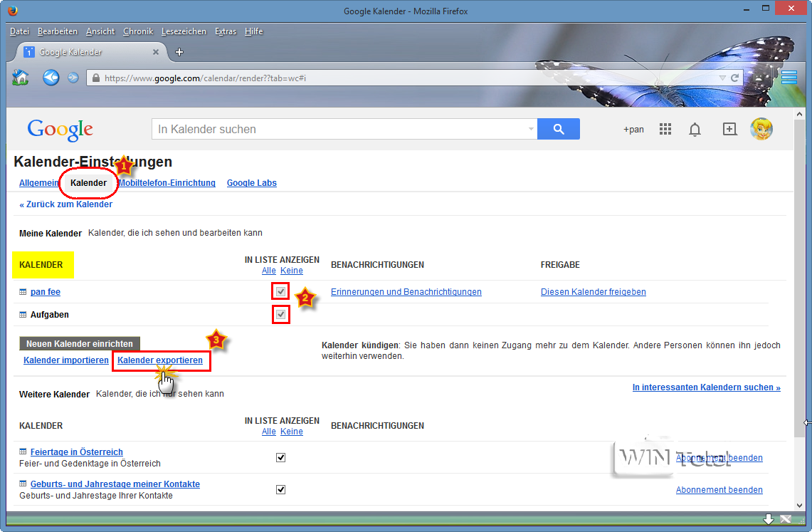812x532 pixels.
Task: Click the blue search magnifier button
Action: 558,129
